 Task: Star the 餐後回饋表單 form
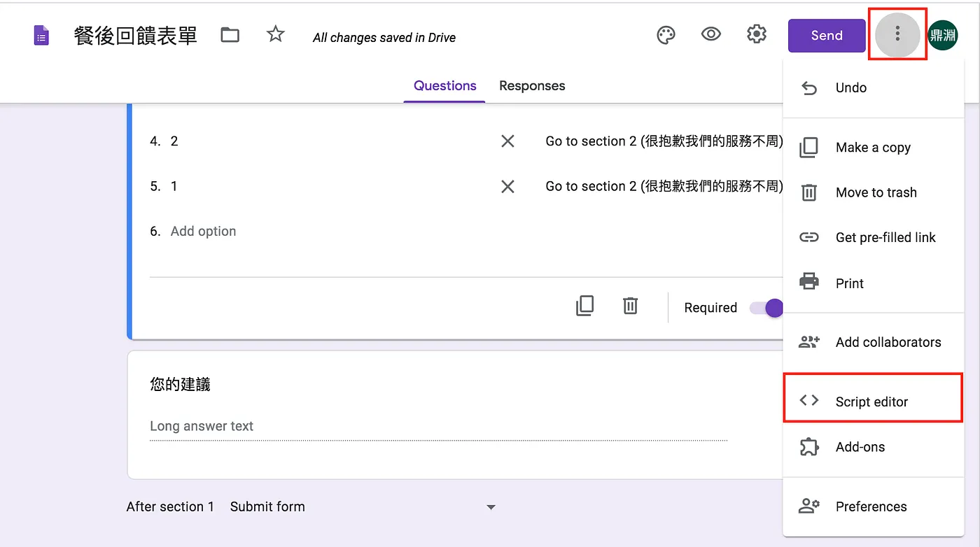(x=276, y=34)
